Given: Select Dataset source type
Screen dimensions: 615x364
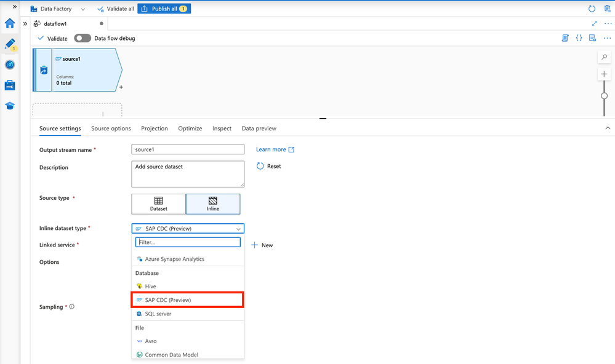Looking at the screenshot, I should click(x=158, y=204).
